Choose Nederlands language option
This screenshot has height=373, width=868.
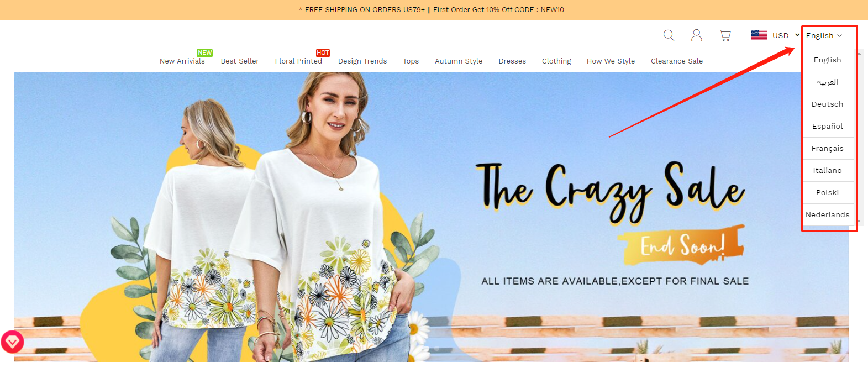click(827, 214)
